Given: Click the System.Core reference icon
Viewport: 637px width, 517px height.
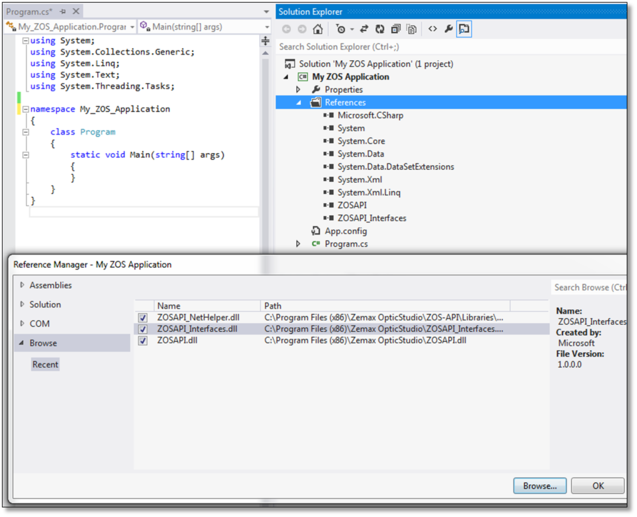Looking at the screenshot, I should click(x=328, y=141).
